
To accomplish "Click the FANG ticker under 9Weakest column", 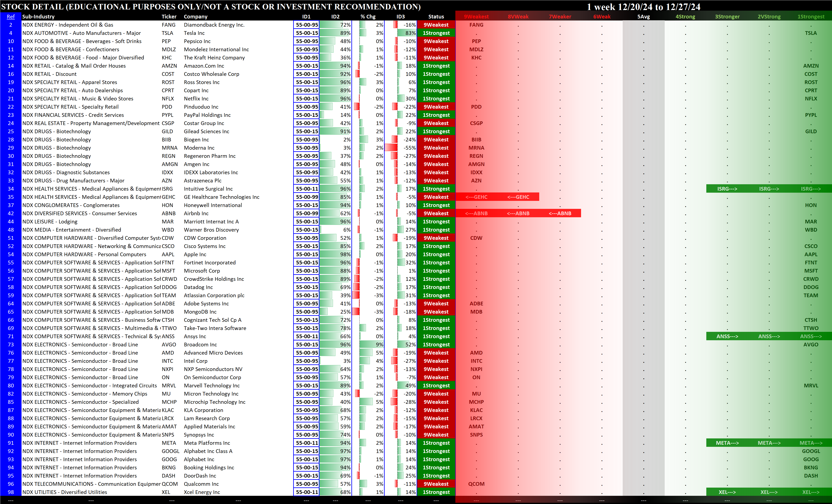I will [476, 25].
